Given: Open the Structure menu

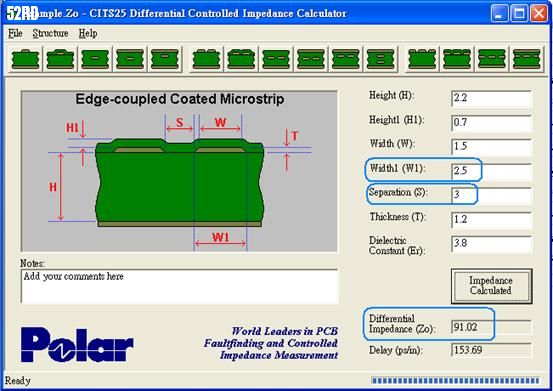Looking at the screenshot, I should coord(50,33).
